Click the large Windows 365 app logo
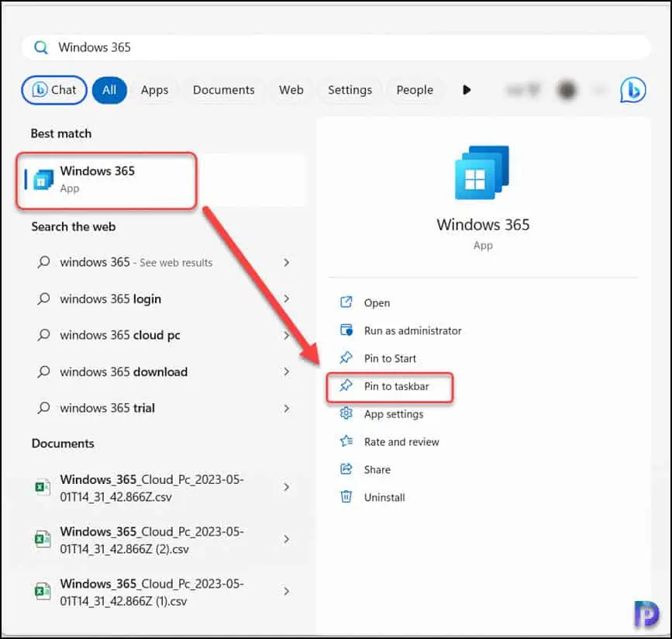This screenshot has height=639, width=672. pyautogui.click(x=482, y=172)
